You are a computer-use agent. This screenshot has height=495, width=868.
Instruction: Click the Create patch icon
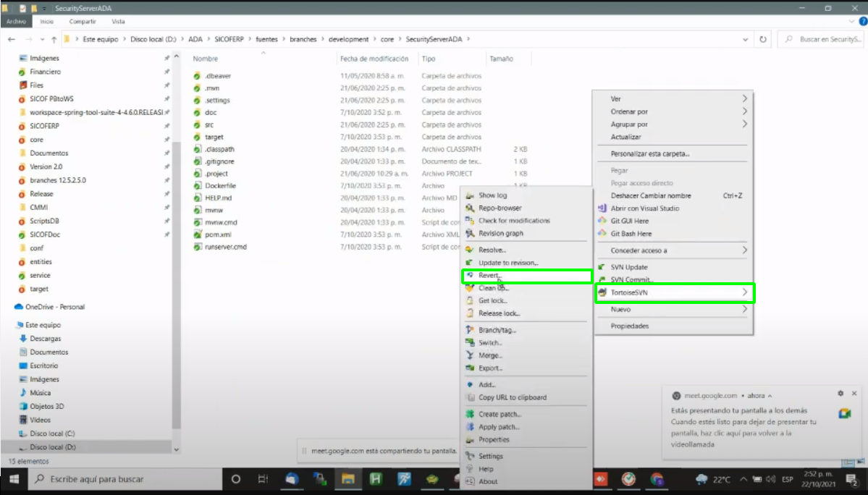470,415
